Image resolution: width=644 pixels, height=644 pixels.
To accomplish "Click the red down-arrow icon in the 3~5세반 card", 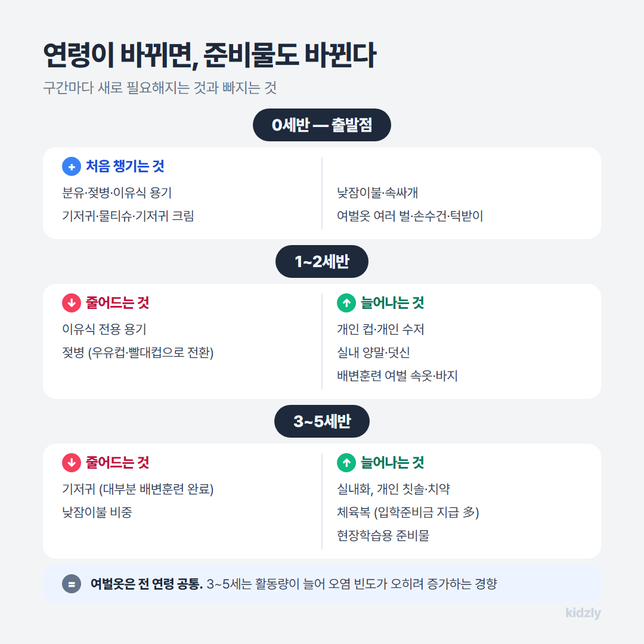I will (72, 463).
